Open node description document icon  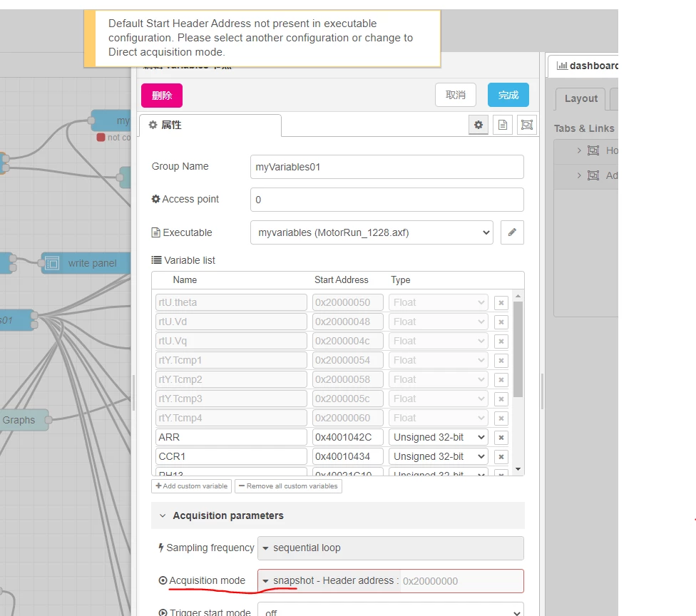[x=503, y=125]
